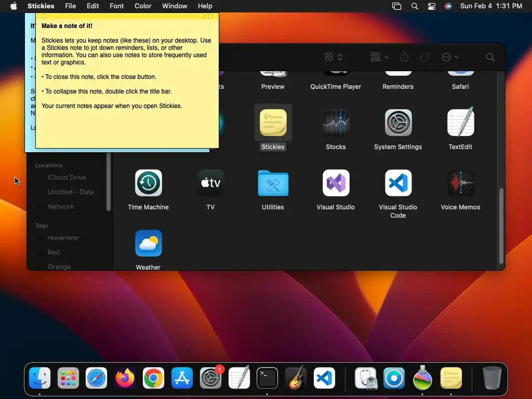
Task: Open the Stickies app in Finder
Action: pyautogui.click(x=273, y=123)
